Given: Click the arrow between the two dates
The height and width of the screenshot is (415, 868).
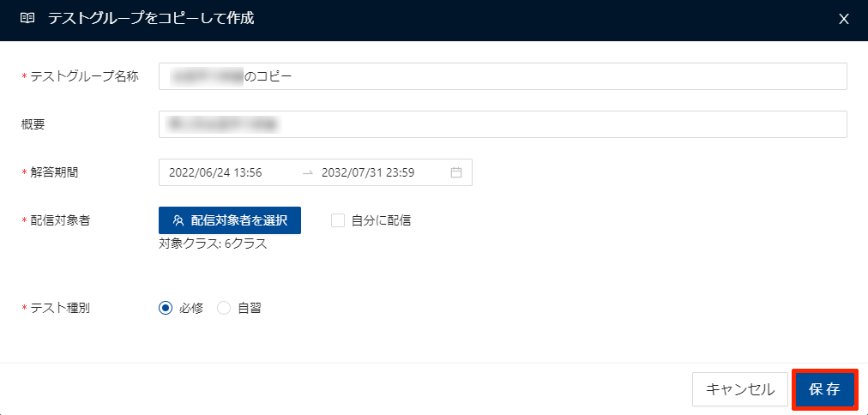Looking at the screenshot, I should coord(308,172).
